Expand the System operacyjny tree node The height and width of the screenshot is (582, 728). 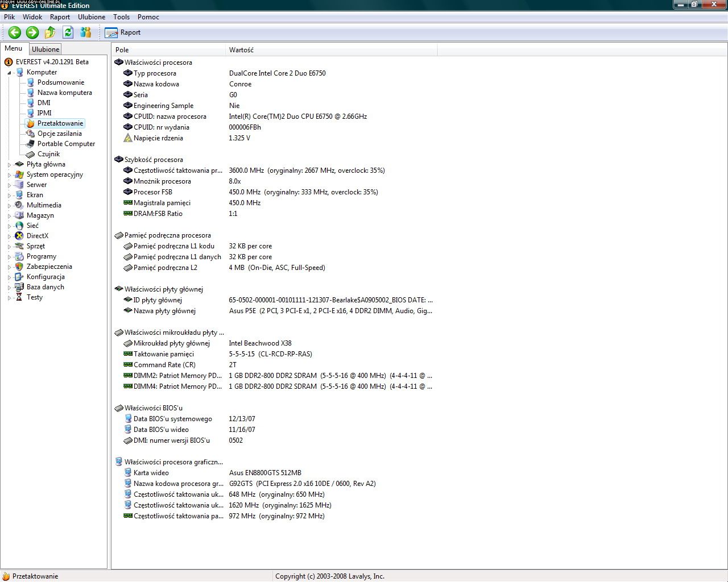(9, 175)
